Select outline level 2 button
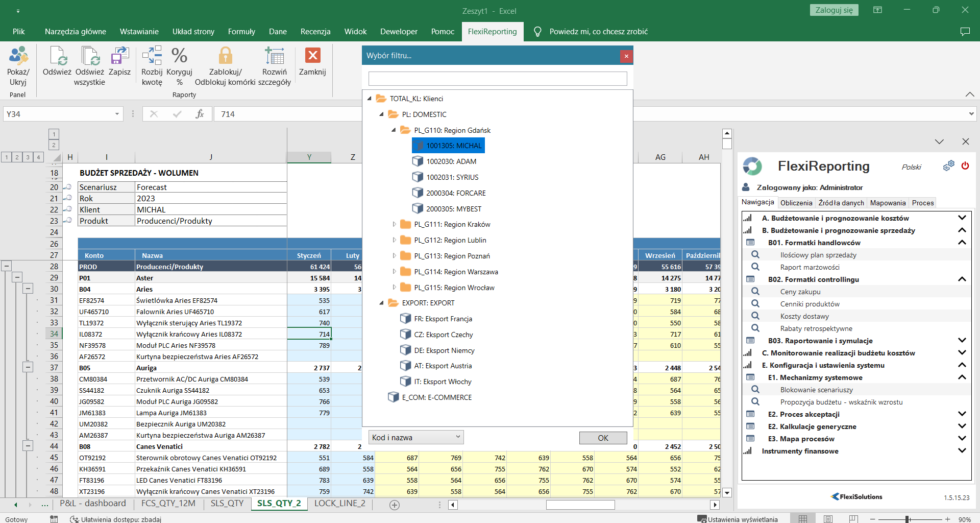Screen dimensions: 980x523 click(17, 157)
